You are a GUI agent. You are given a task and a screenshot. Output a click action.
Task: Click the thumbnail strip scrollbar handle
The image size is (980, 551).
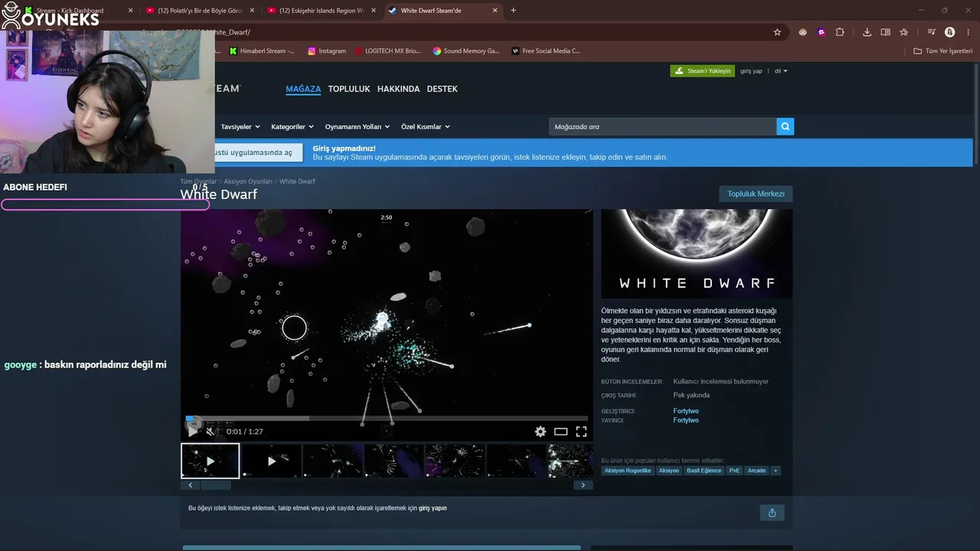pyautogui.click(x=215, y=485)
